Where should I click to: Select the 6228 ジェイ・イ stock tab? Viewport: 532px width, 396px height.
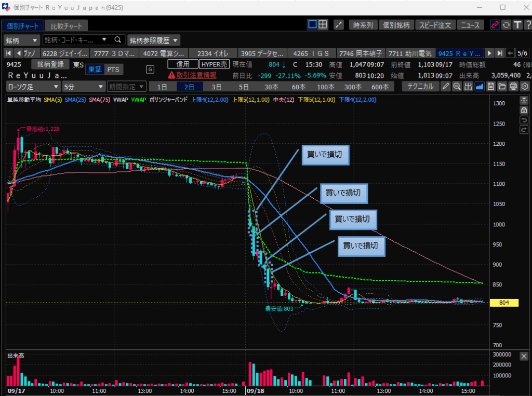click(x=64, y=53)
